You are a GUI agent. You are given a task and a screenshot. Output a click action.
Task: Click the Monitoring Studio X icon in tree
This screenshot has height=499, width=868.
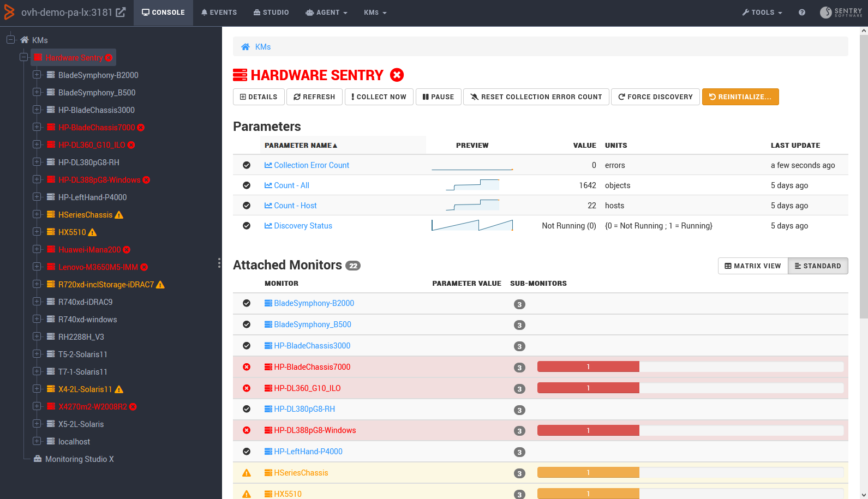[38, 459]
